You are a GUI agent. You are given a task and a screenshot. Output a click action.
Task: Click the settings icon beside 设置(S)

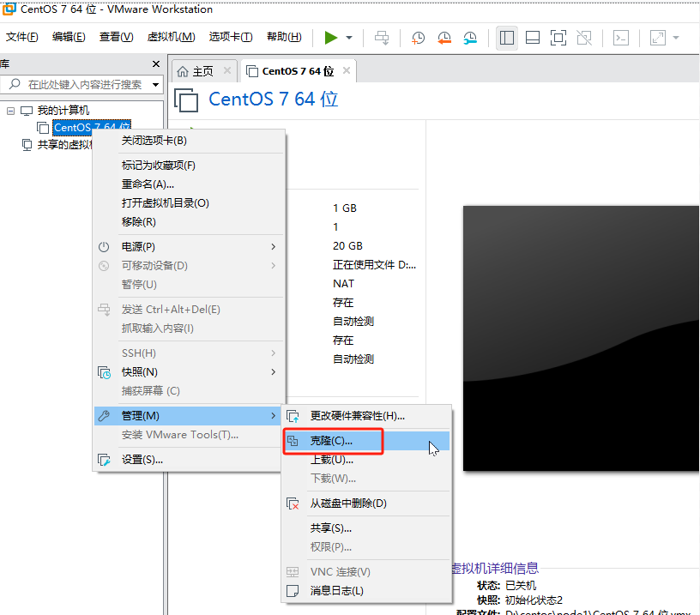(104, 460)
